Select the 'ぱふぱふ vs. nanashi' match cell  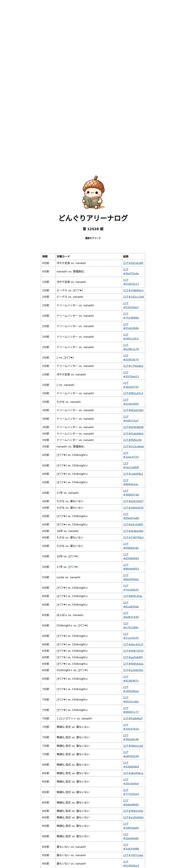pos(89,615)
